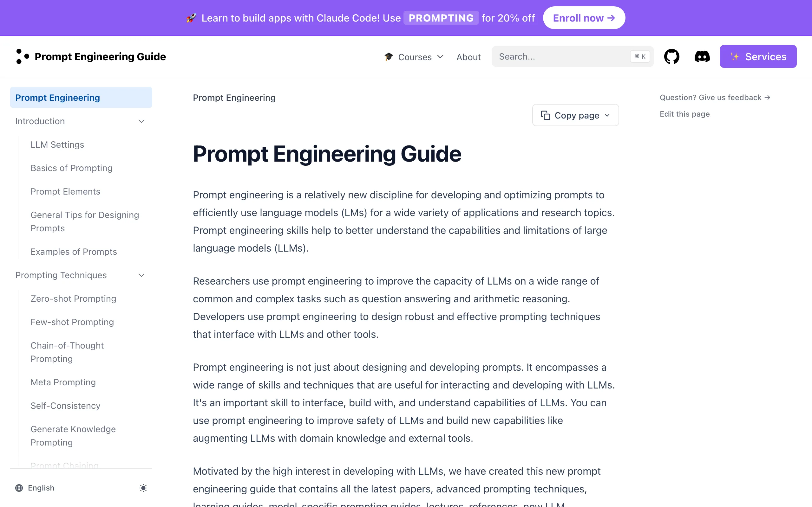Collapse the Prompting Techniques section
The image size is (812, 507).
(x=141, y=275)
